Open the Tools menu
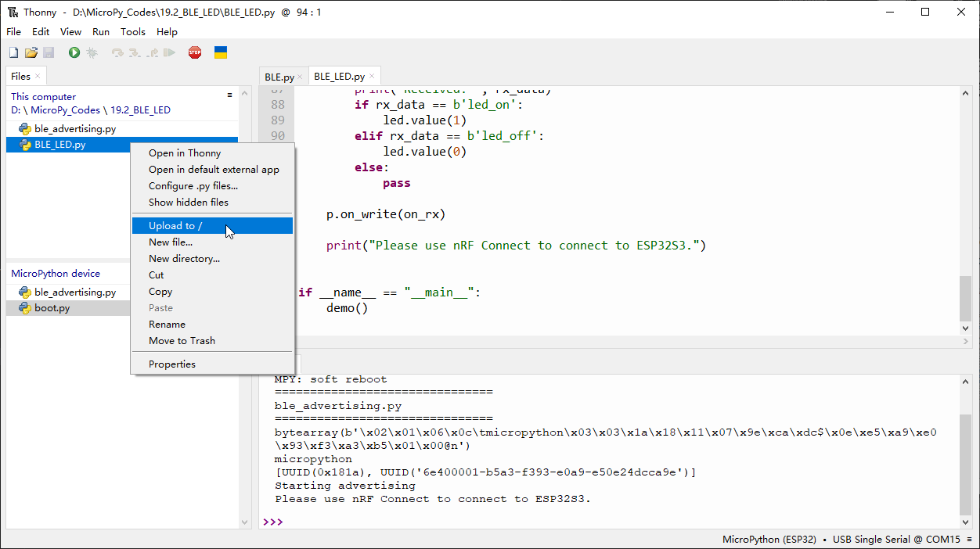Viewport: 980px width, 549px height. 133,32
